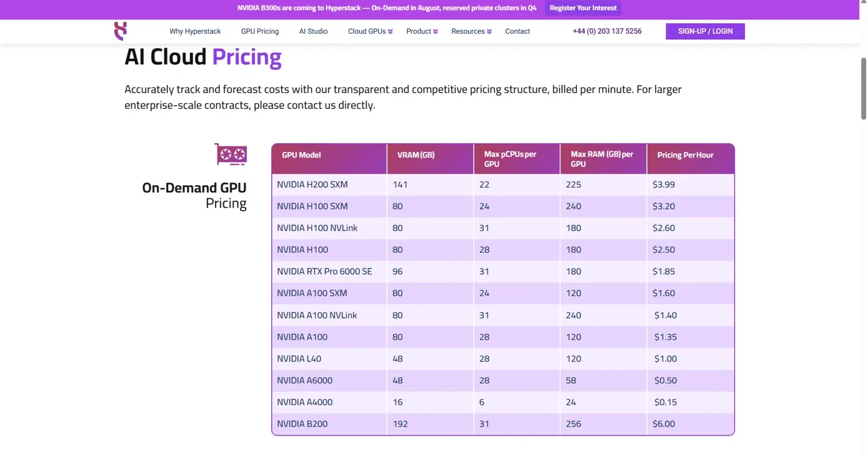The width and height of the screenshot is (868, 456).
Task: Click the $1.60 price for A100 SXM
Action: click(664, 293)
